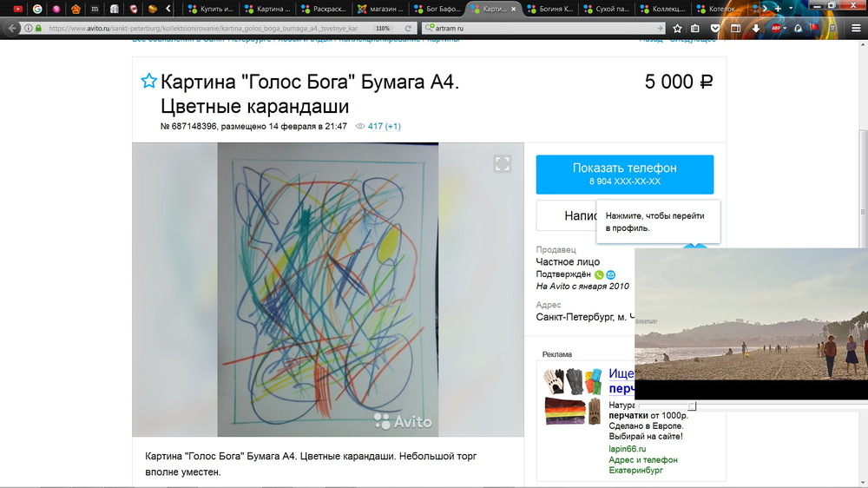The image size is (868, 488).
Task: Open the Downloads arrow icon
Action: pos(755,28)
